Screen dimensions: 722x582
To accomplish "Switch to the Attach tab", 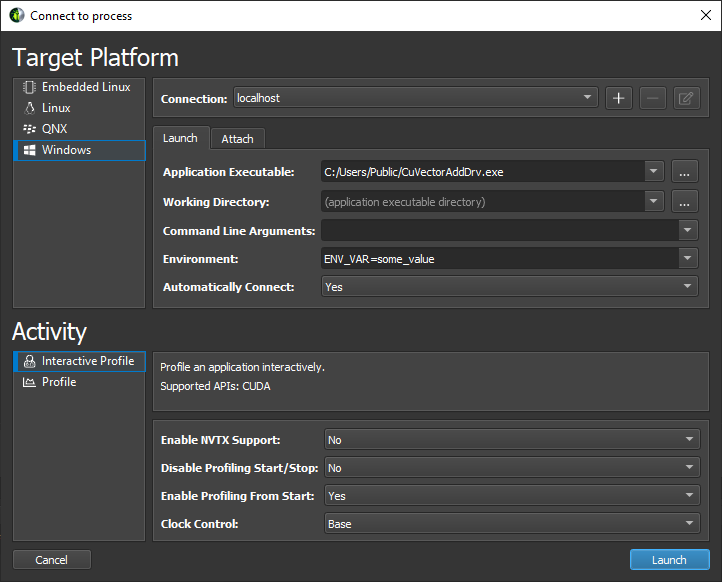I will [x=237, y=139].
